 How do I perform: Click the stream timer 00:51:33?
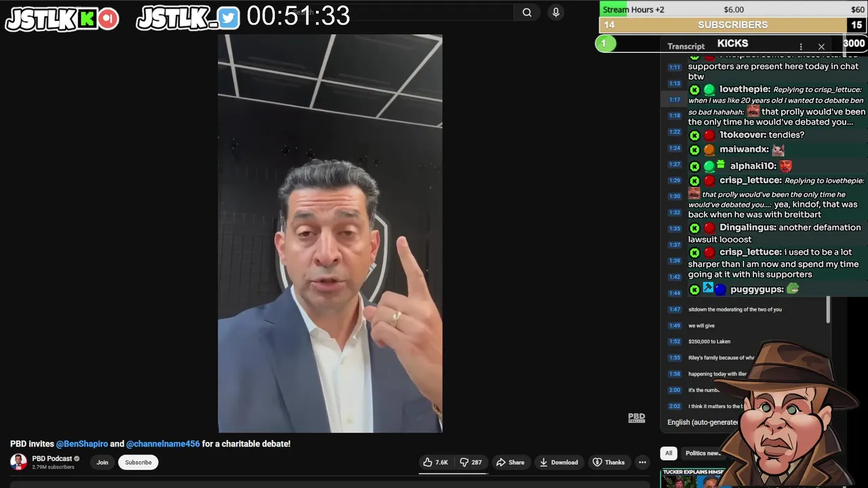point(298,16)
